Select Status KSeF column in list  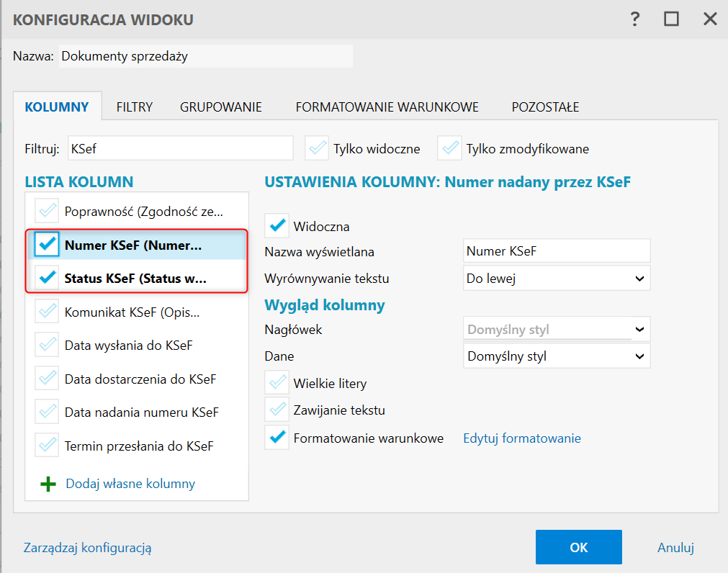(135, 279)
